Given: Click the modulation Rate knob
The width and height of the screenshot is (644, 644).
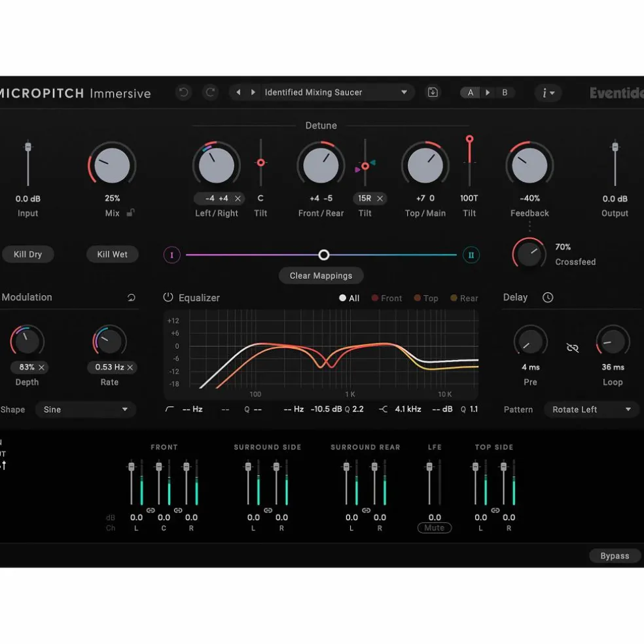Looking at the screenshot, I should (109, 342).
